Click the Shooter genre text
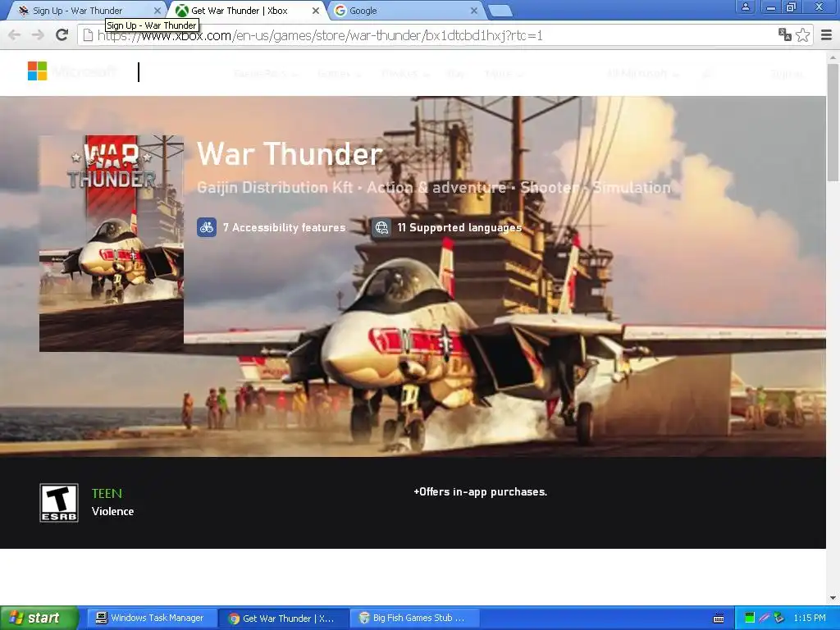The width and height of the screenshot is (840, 630). pyautogui.click(x=550, y=188)
